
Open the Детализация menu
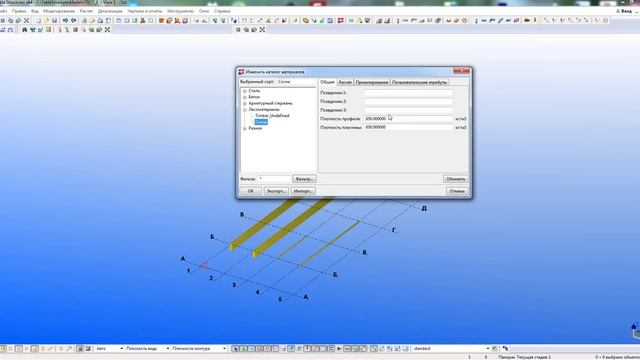pos(110,11)
